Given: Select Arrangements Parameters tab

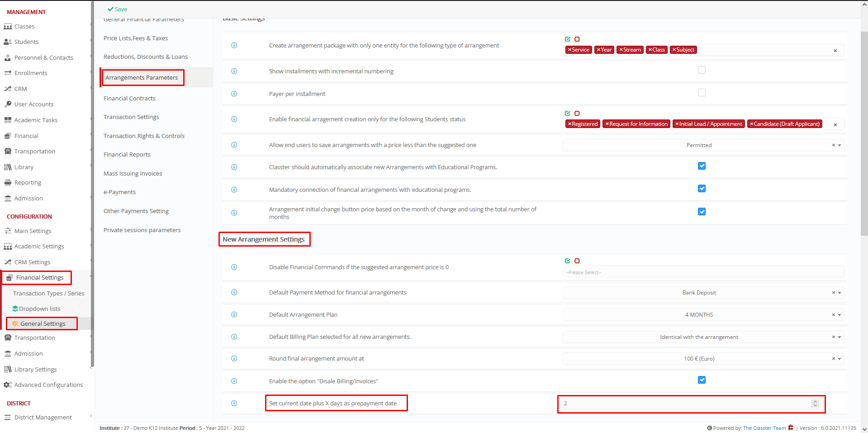Looking at the screenshot, I should click(142, 78).
